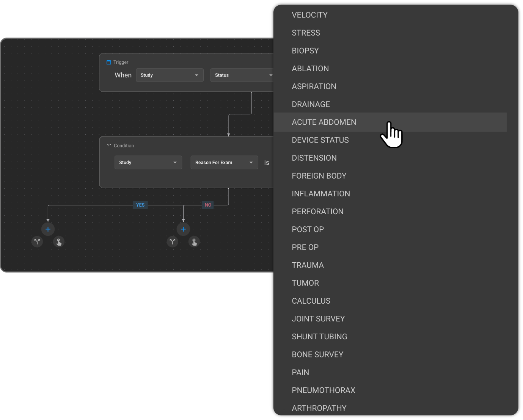The image size is (523, 420).
Task: Select ACUTE ABDOMEN from the list
Action: 324,122
